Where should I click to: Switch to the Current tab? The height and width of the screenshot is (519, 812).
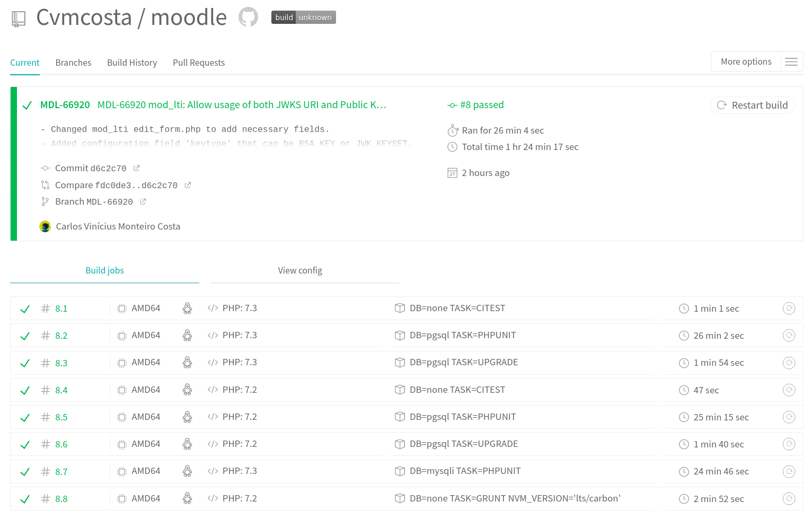[x=25, y=63]
